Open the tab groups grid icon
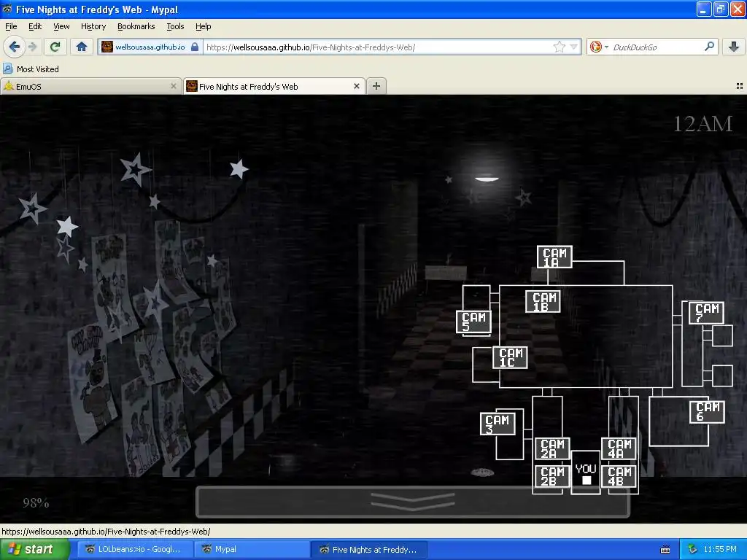747x560 pixels. coord(740,86)
